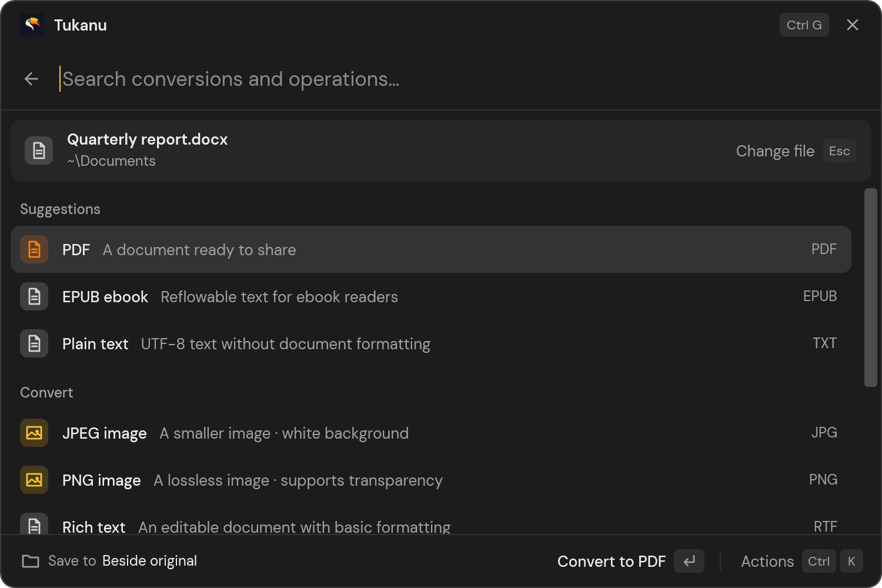Click the Quarterly report.docx file icon
Viewport: 882px width, 588px height.
point(39,151)
